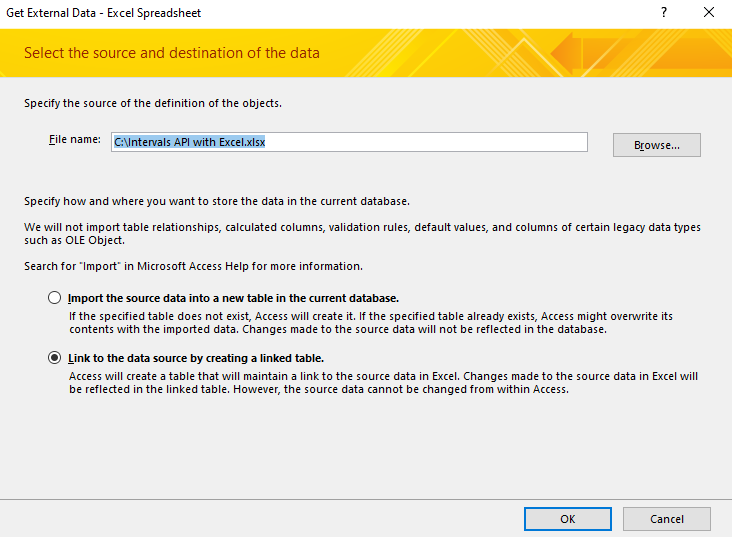This screenshot has width=732, height=537.
Task: Click the Help question mark icon
Action: pos(664,12)
